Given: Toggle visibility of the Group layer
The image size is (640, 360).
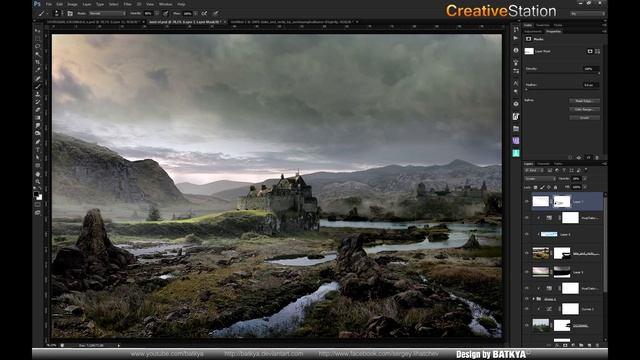Looking at the screenshot, I should [x=527, y=299].
